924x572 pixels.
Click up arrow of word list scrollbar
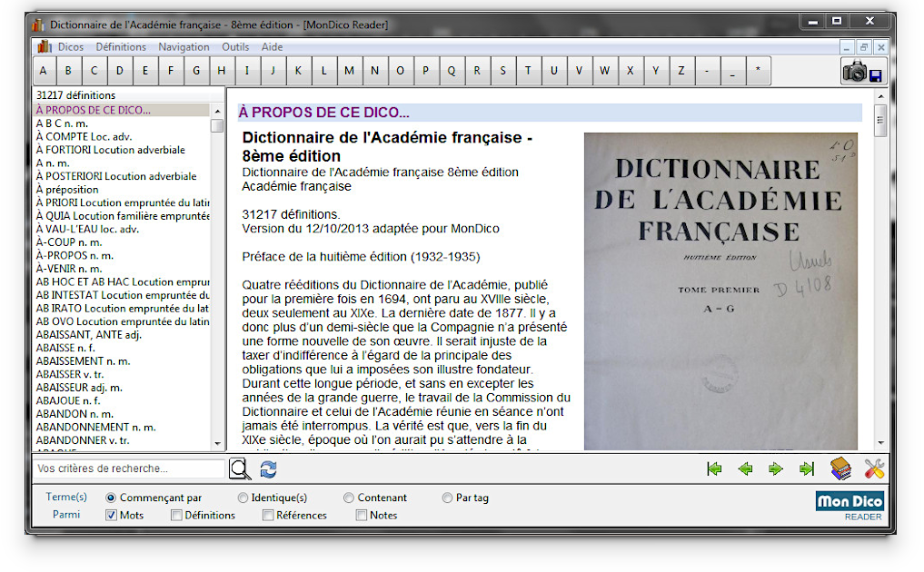click(x=217, y=111)
